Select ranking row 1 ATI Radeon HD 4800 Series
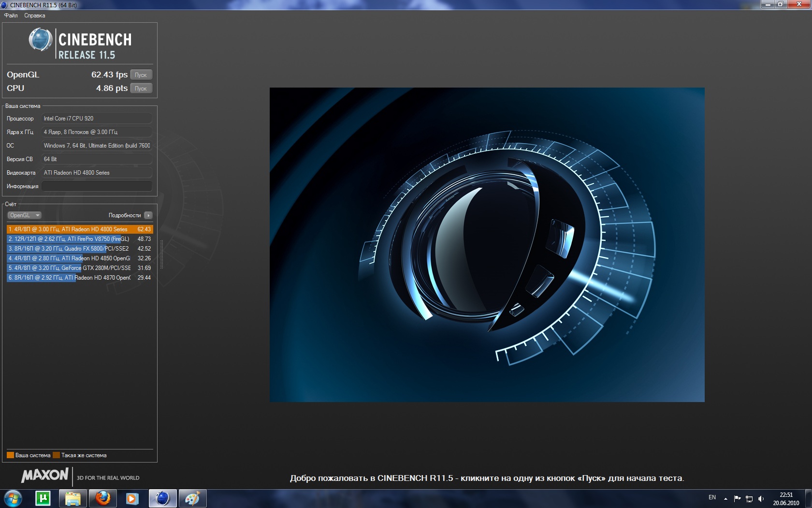This screenshot has height=508, width=812. [80, 229]
